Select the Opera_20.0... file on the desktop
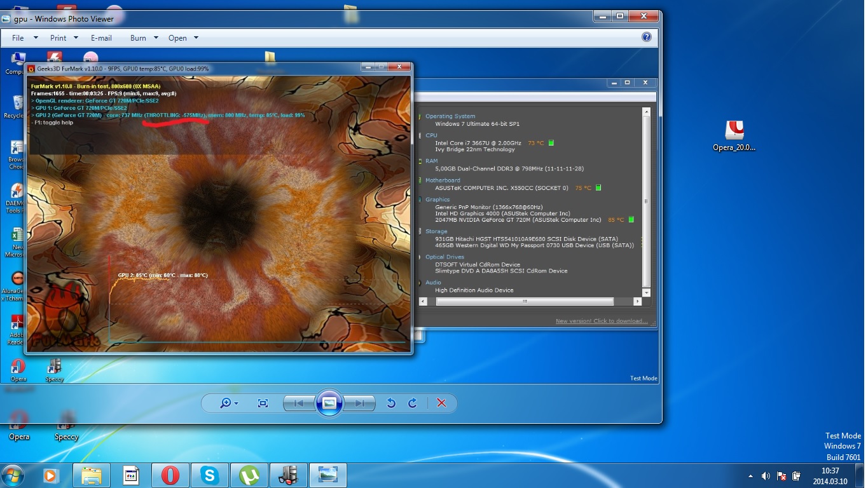Viewport: 868px width, 488px height. pos(734,136)
